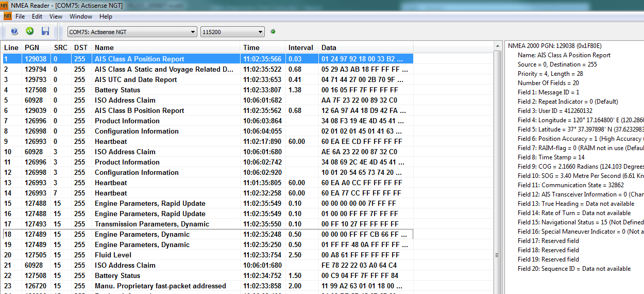Select ISO Address Claim row on line 5
644x294 pixels.
tap(207, 100)
